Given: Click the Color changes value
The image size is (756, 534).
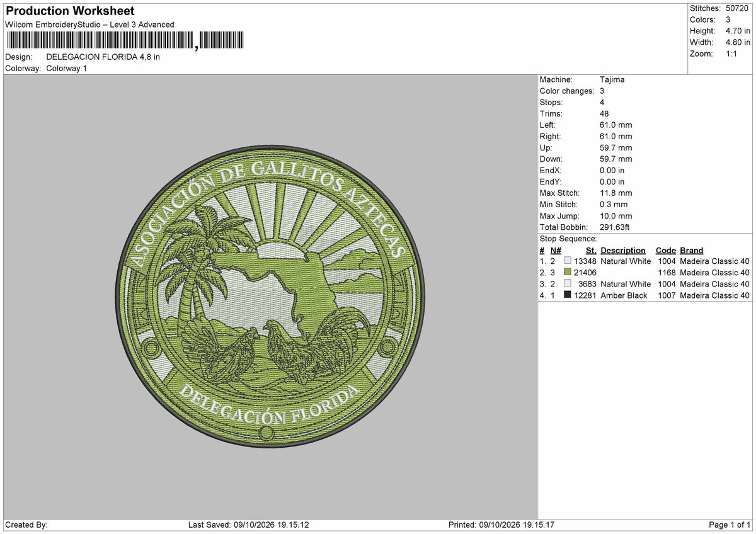Looking at the screenshot, I should point(602,91).
